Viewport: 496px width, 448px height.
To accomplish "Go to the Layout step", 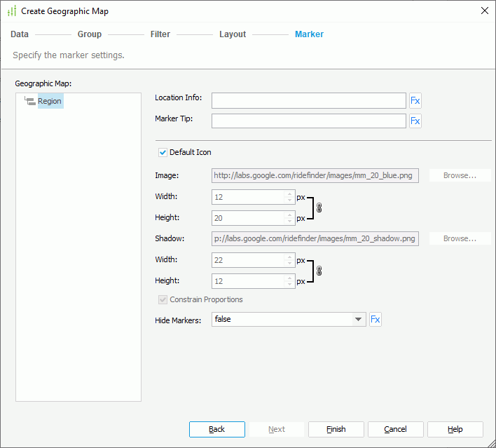I will tap(233, 34).
